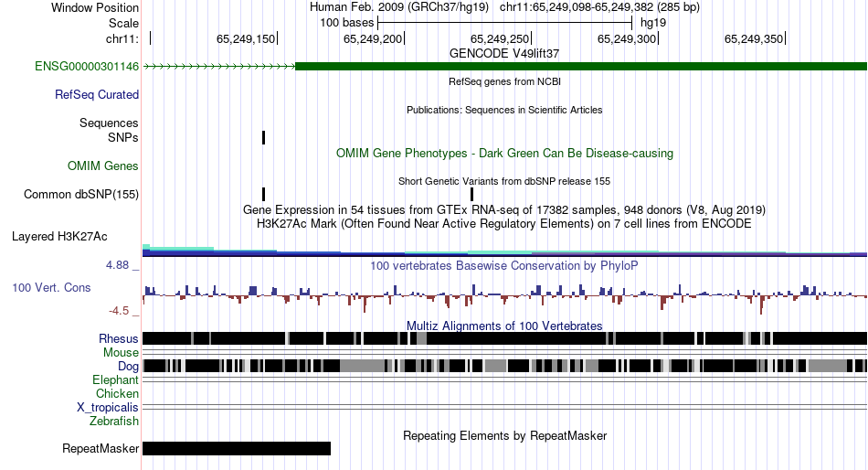The width and height of the screenshot is (868, 470).
Task: Click the Rhesus alignment row label
Action: pos(119,338)
